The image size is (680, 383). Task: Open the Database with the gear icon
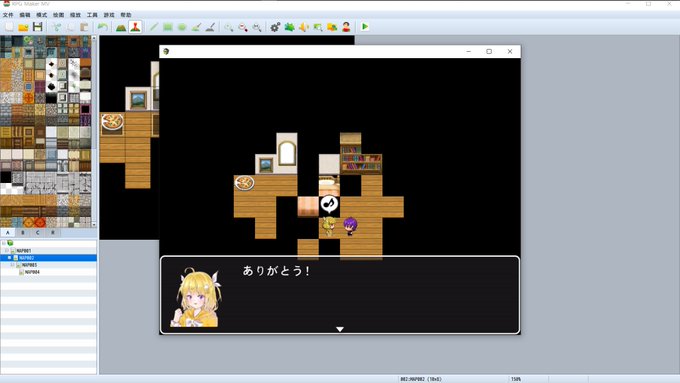pos(275,27)
